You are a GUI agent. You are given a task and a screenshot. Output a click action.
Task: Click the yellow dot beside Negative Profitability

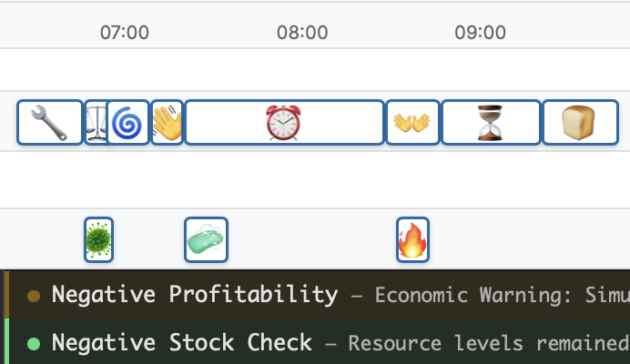click(35, 296)
